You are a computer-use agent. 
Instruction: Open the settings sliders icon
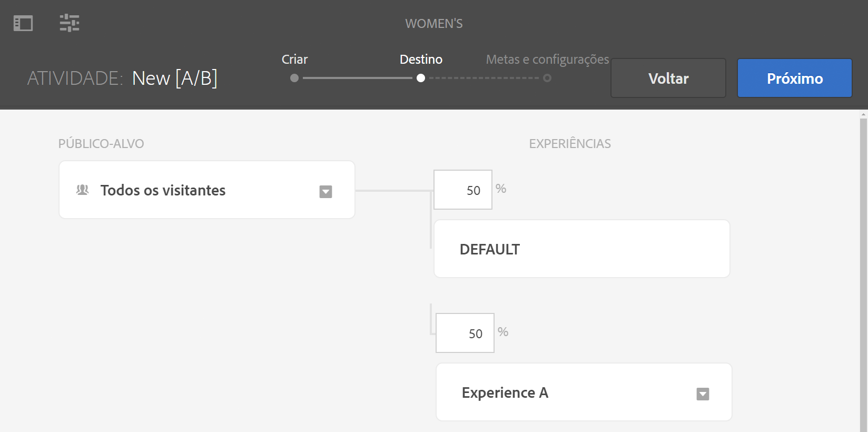point(70,23)
